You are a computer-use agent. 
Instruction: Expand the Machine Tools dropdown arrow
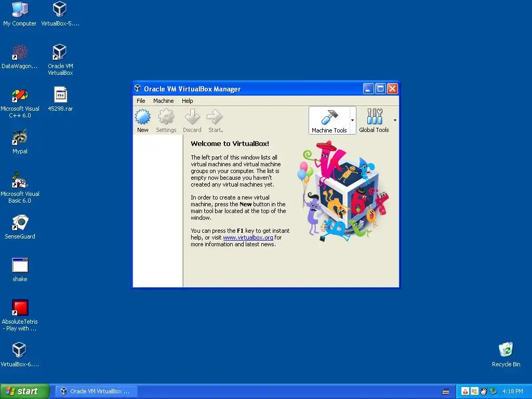(x=353, y=121)
